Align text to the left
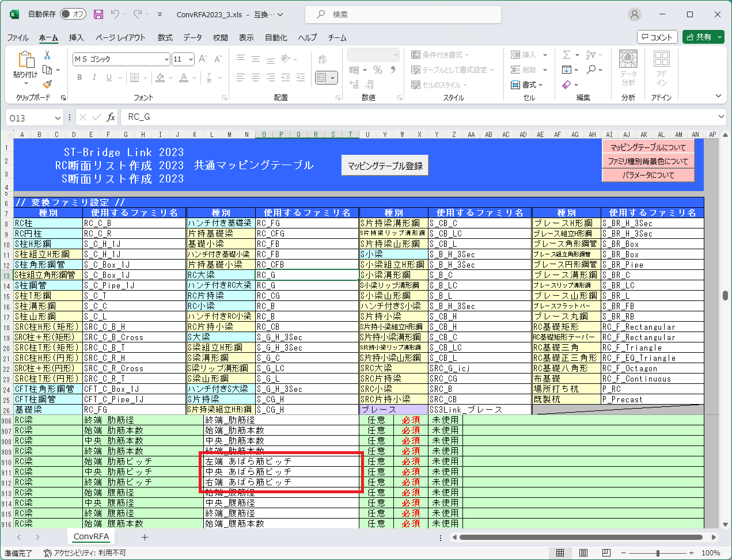The image size is (732, 560). point(241,77)
